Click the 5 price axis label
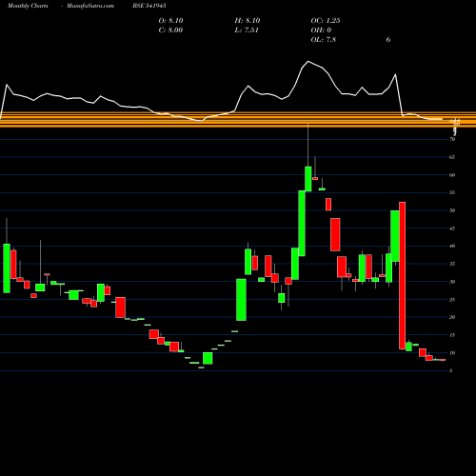 coord(451,370)
